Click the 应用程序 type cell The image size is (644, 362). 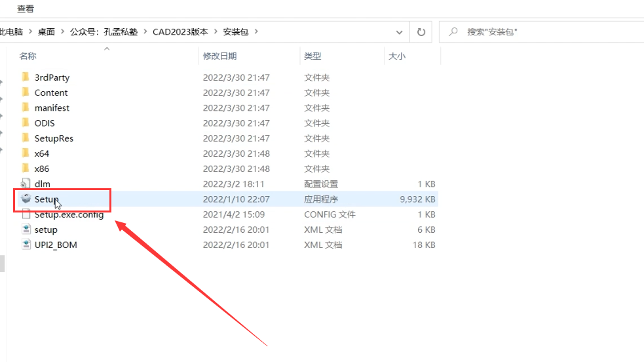tap(321, 199)
